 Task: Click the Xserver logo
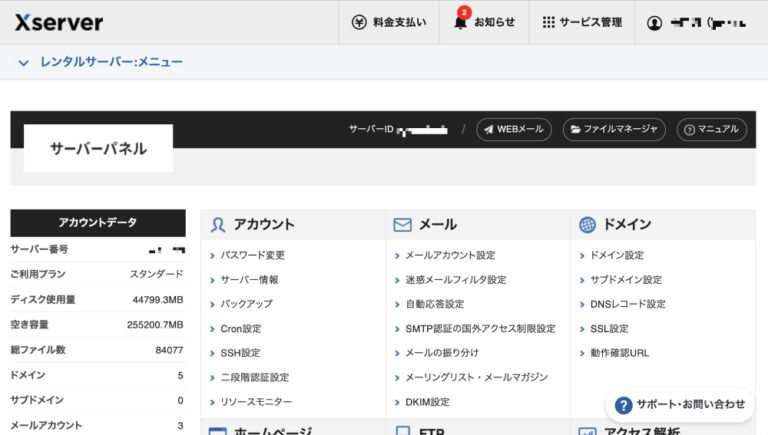pyautogui.click(x=58, y=22)
